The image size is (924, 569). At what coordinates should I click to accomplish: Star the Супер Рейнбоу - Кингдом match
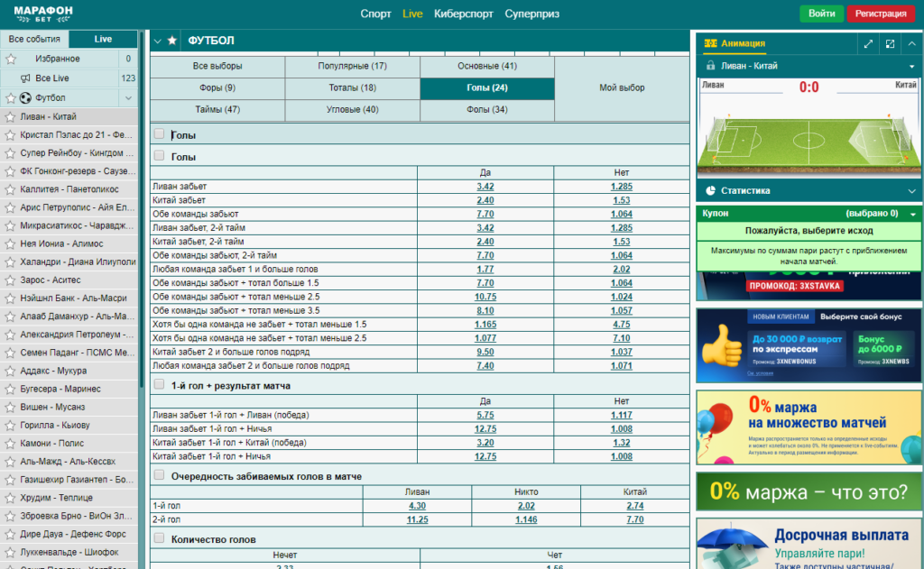[9, 153]
